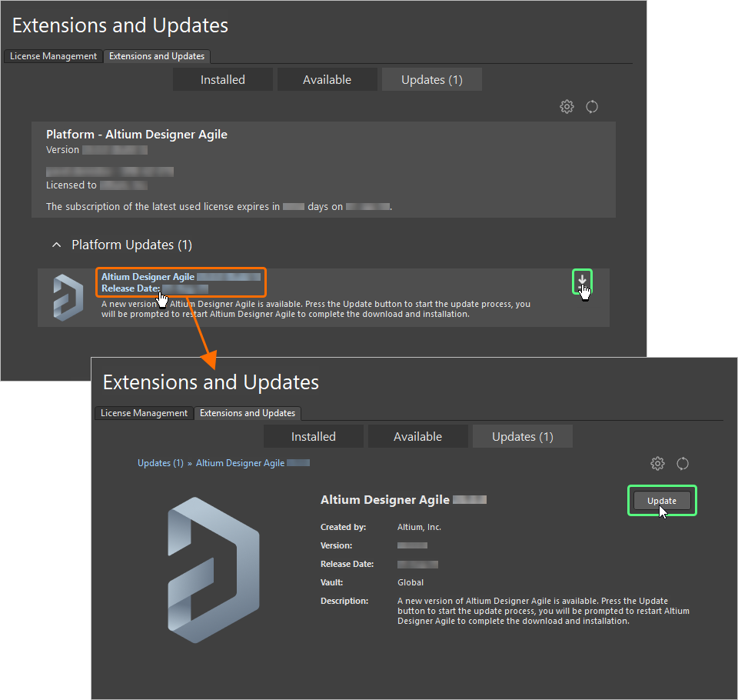Toggle the Updates (1) filter in the top dialog

(431, 78)
